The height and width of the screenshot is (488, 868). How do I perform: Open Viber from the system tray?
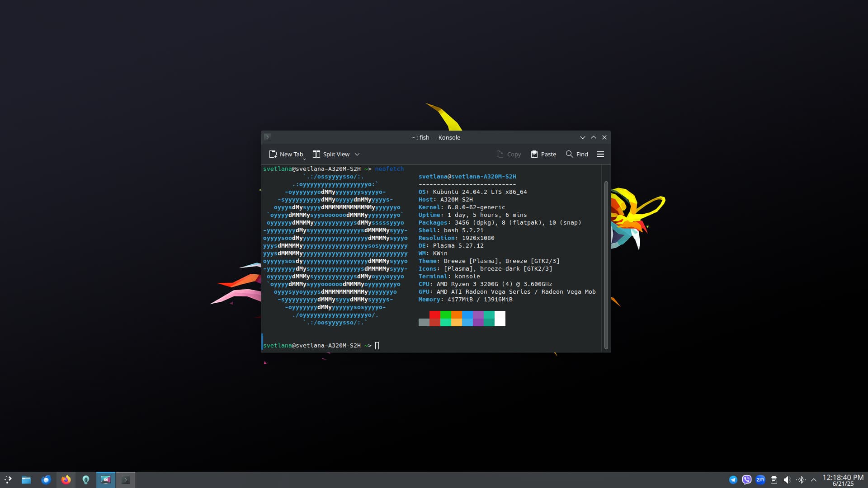click(x=746, y=480)
